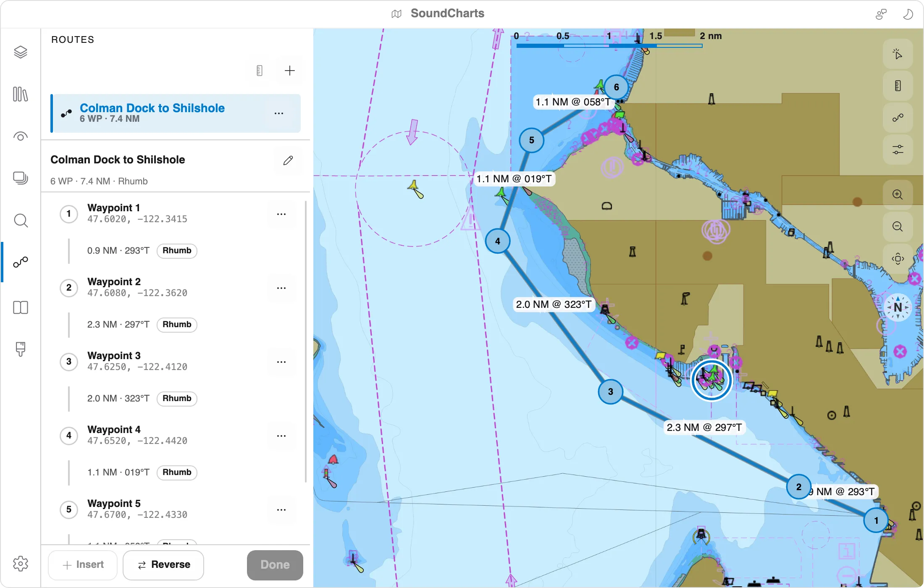Open Waypoint 2 options menu
The width and height of the screenshot is (924, 588).
[x=281, y=288]
